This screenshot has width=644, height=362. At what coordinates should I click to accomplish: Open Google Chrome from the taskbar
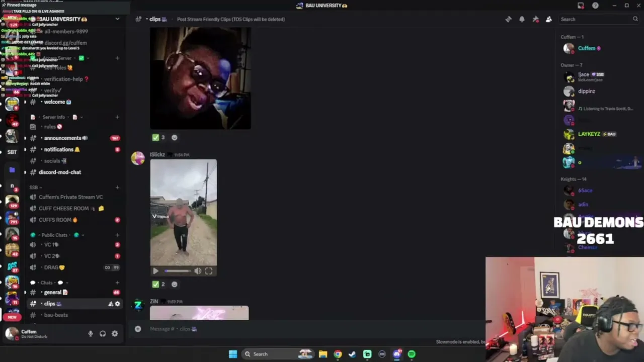click(338, 354)
